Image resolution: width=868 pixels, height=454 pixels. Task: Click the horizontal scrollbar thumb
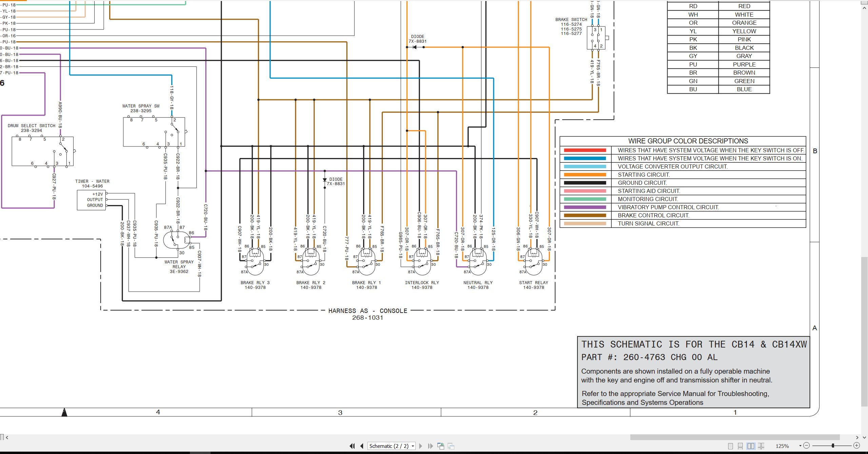(x=735, y=437)
